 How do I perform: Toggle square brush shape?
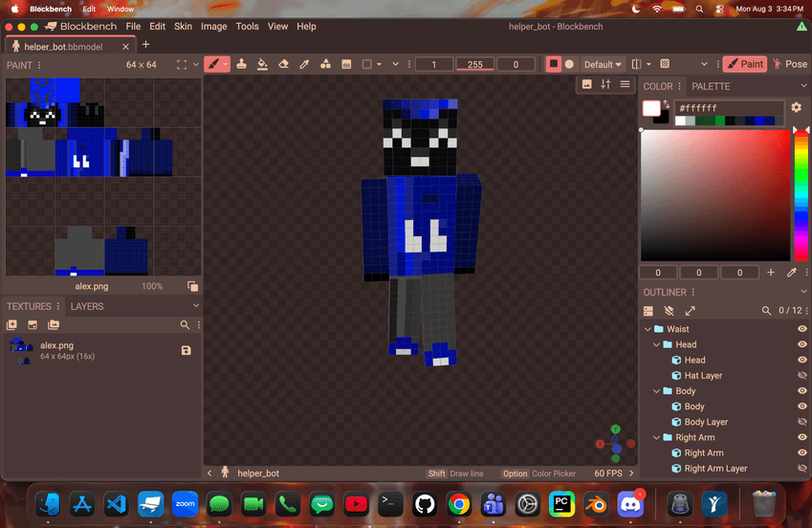(554, 64)
